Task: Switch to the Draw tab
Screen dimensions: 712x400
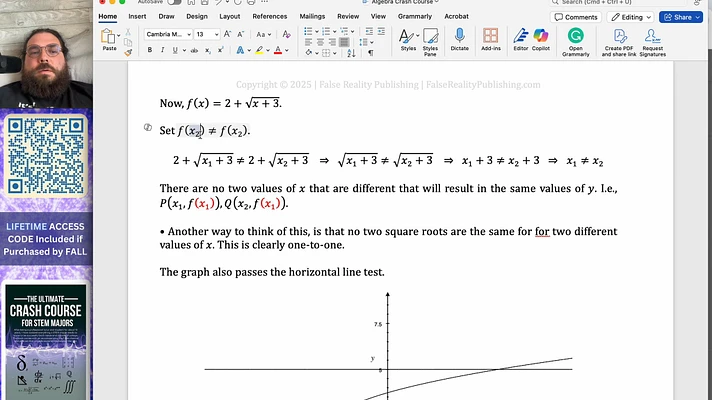Action: (166, 16)
